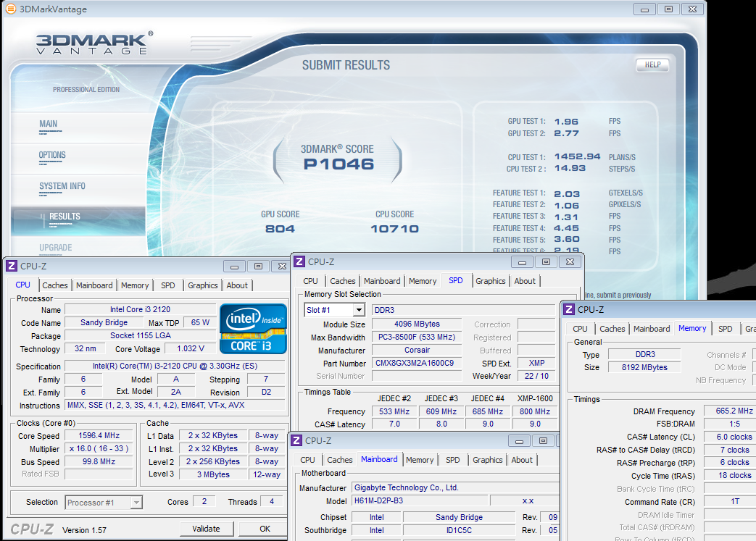Open the Slot #1 memory slot dropdown
Screen dimensions: 756x541
pyautogui.click(x=358, y=310)
